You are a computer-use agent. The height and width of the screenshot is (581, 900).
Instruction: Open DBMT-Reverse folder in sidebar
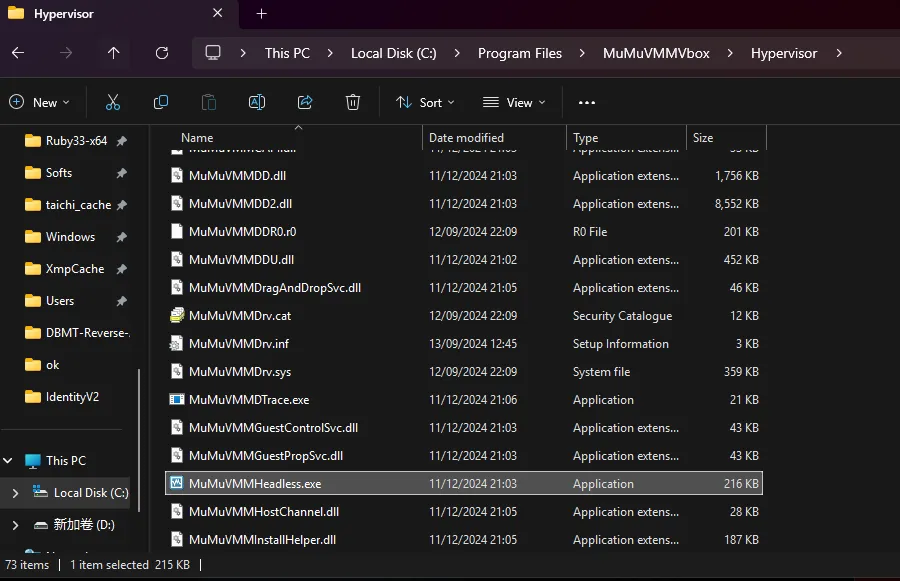(x=77, y=332)
